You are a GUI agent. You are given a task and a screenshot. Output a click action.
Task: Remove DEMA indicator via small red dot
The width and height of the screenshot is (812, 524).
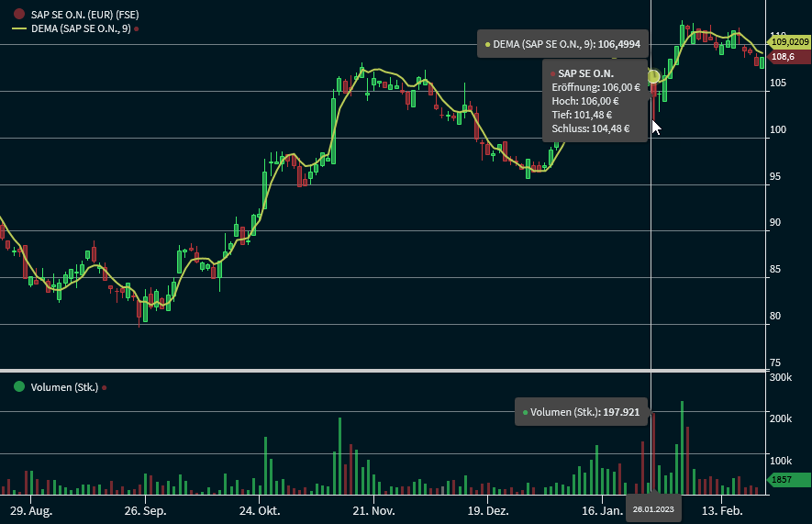(137, 29)
